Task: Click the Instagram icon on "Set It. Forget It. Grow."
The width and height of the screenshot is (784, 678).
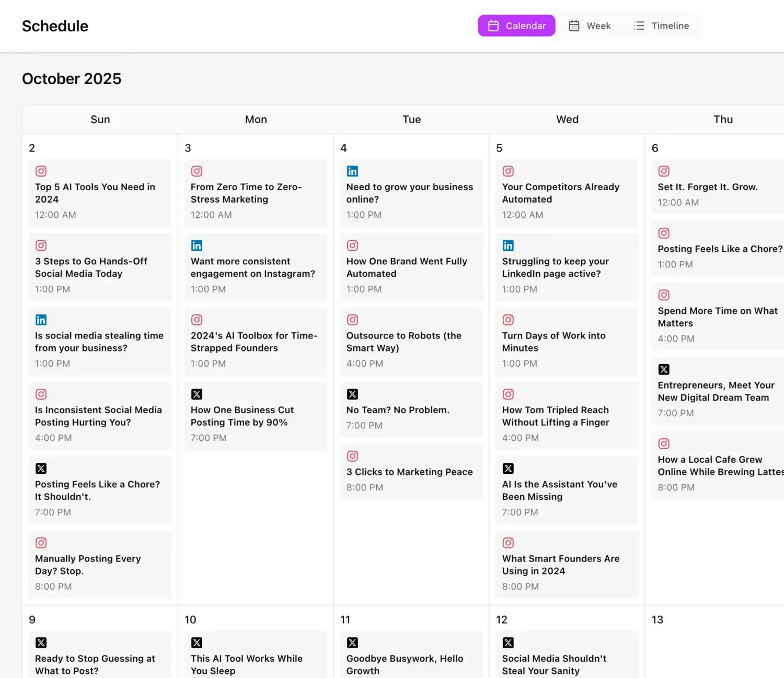Action: tap(664, 171)
